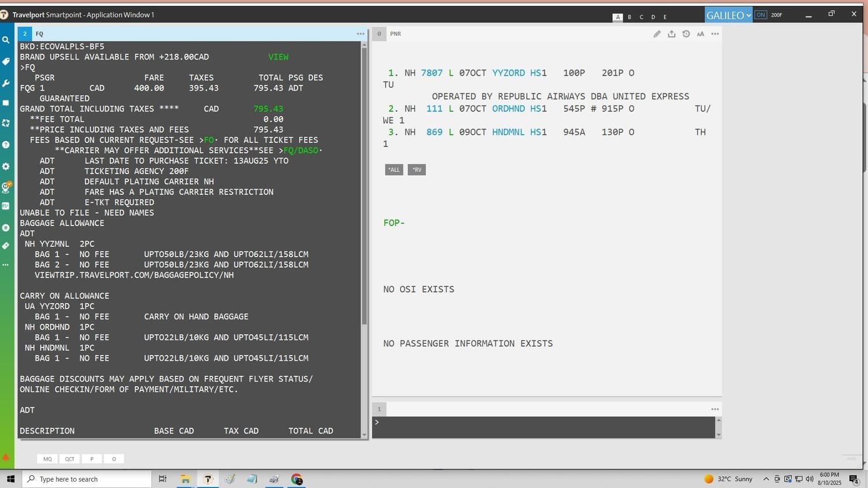The width and height of the screenshot is (868, 488).
Task: Click the FQ window vertical scrollbar thumb
Action: [364, 185]
